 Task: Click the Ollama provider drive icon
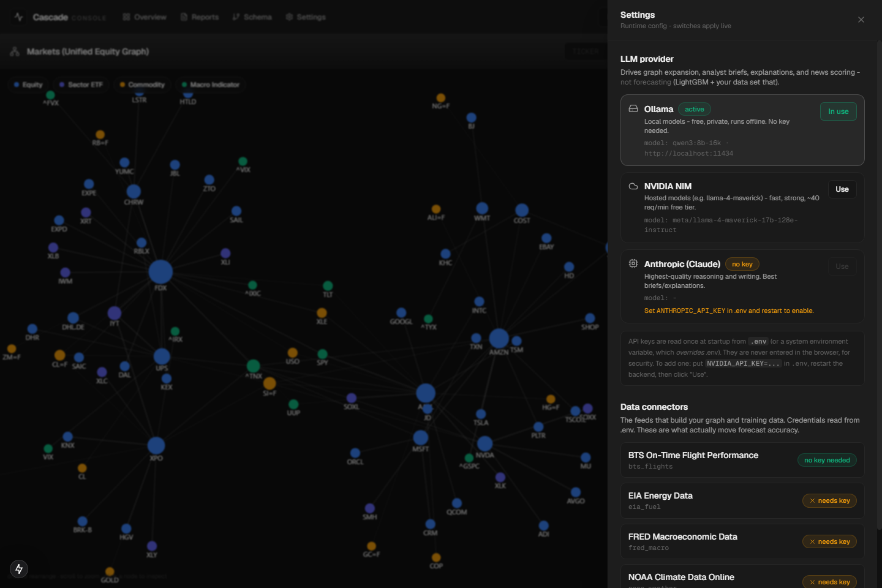[x=633, y=108]
